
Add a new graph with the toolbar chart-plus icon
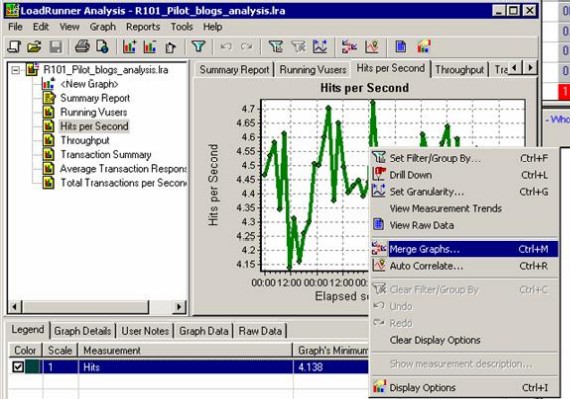click(x=129, y=47)
